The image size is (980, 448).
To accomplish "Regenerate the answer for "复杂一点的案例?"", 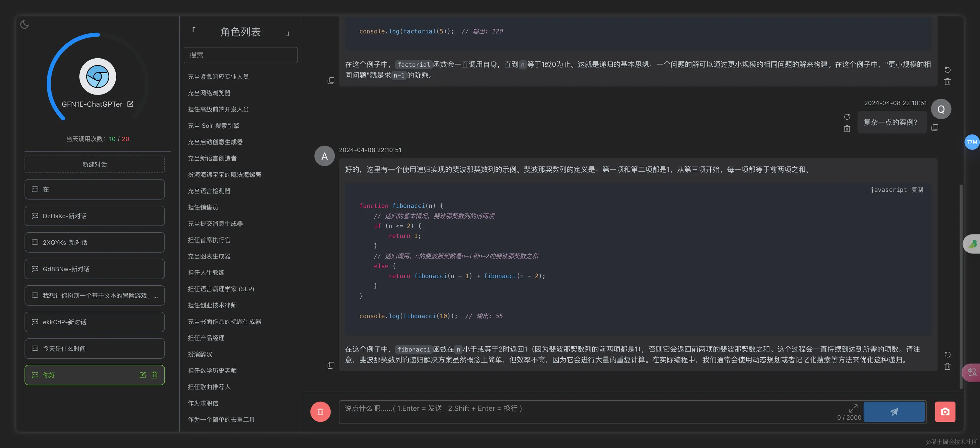I will point(846,117).
